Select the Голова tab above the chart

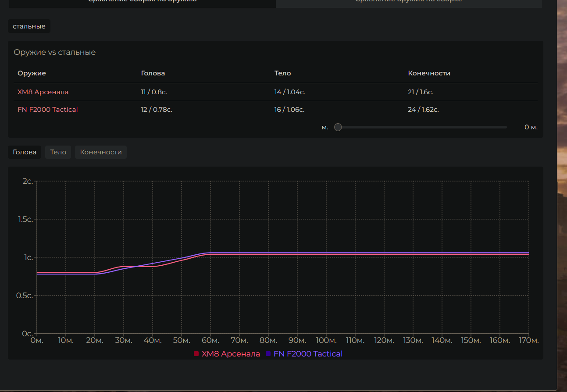pos(25,152)
